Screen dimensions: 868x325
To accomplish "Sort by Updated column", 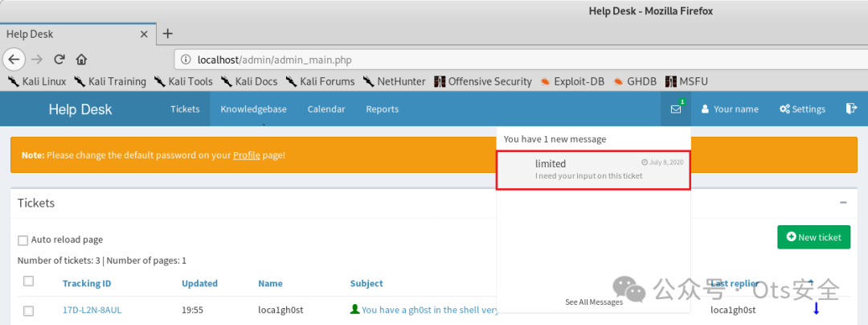I will click(200, 283).
